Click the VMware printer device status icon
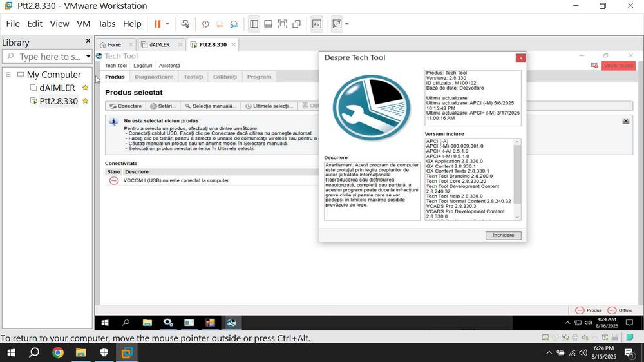The image size is (644, 362). click(575, 338)
